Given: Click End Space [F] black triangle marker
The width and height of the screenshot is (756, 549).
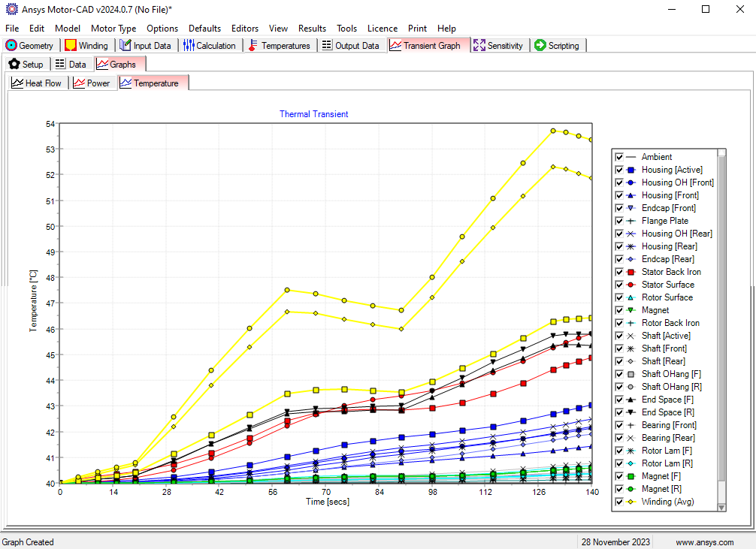Looking at the screenshot, I should point(631,400).
